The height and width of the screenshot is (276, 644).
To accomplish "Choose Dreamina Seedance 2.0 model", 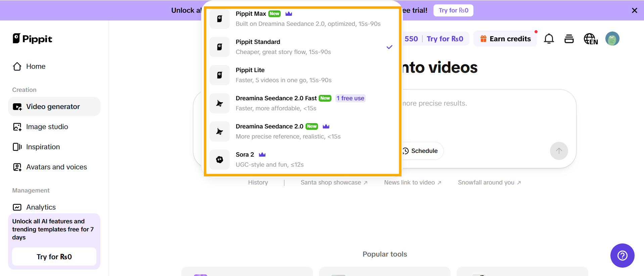I will pos(302,131).
